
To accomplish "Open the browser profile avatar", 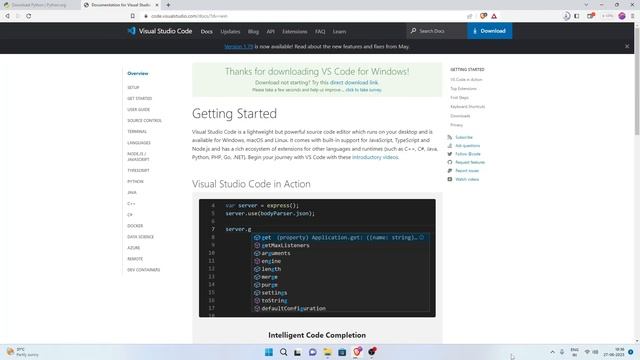I will tap(622, 16).
